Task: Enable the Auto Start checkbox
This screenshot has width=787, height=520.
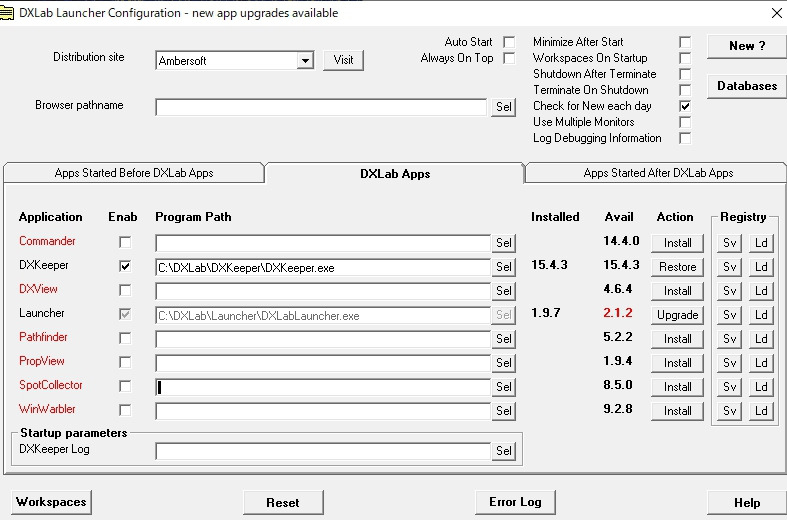Action: 509,42
